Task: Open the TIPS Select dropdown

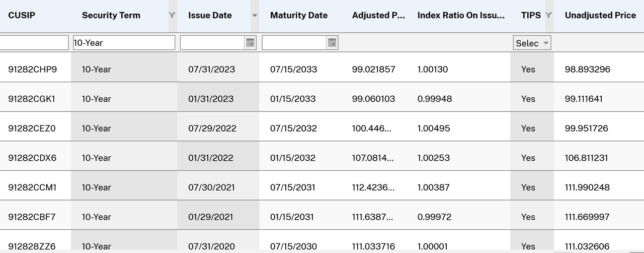Action: tap(532, 43)
